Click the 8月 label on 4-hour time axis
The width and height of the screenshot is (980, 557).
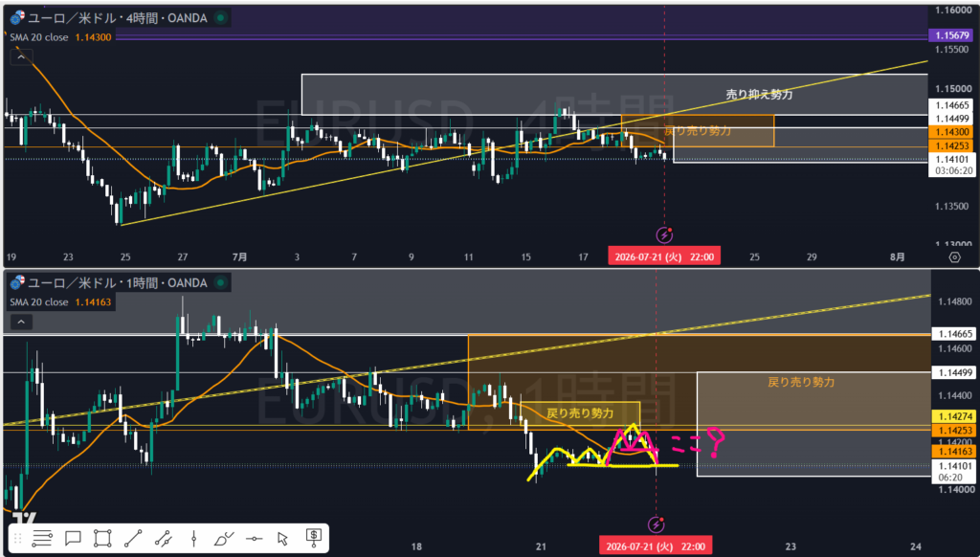(x=897, y=256)
